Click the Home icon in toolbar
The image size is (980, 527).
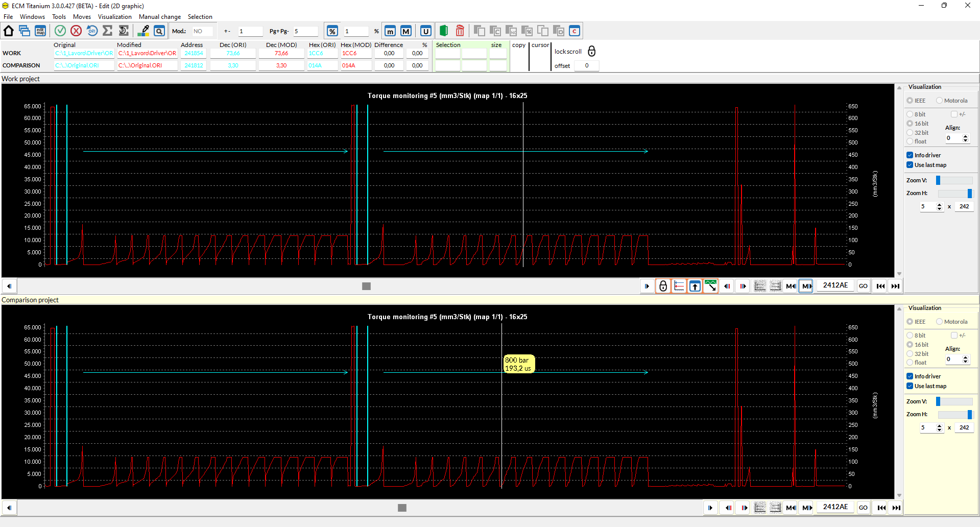(x=9, y=31)
